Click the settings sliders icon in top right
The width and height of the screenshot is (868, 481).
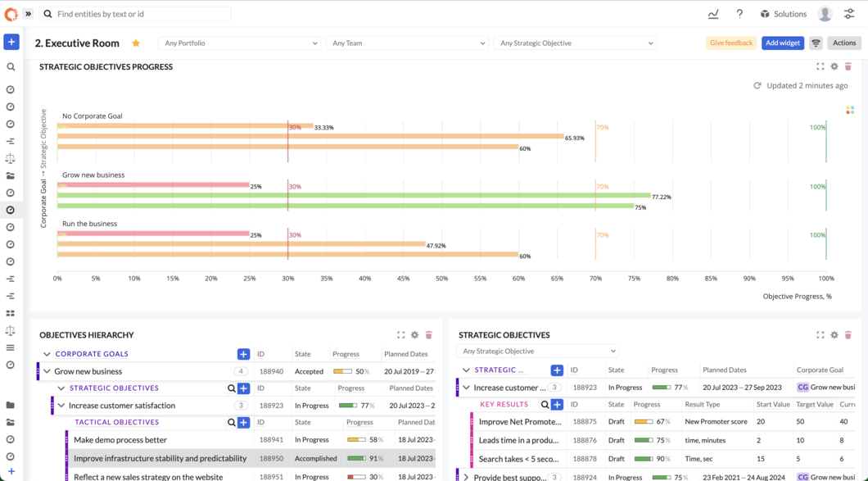point(850,14)
